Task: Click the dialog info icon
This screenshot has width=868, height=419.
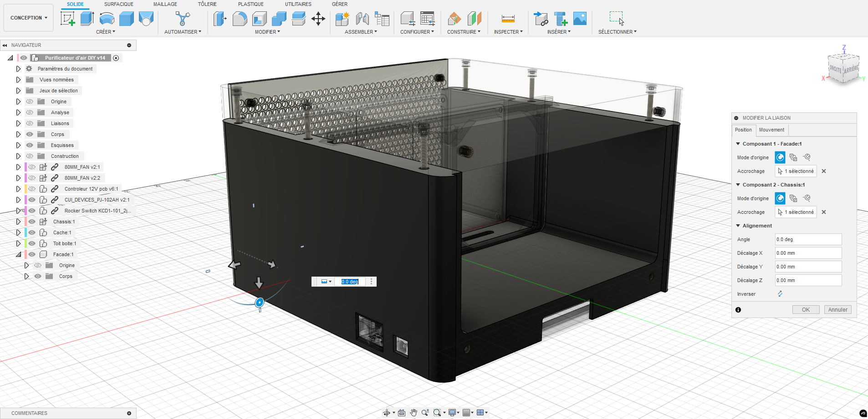Action: click(738, 310)
